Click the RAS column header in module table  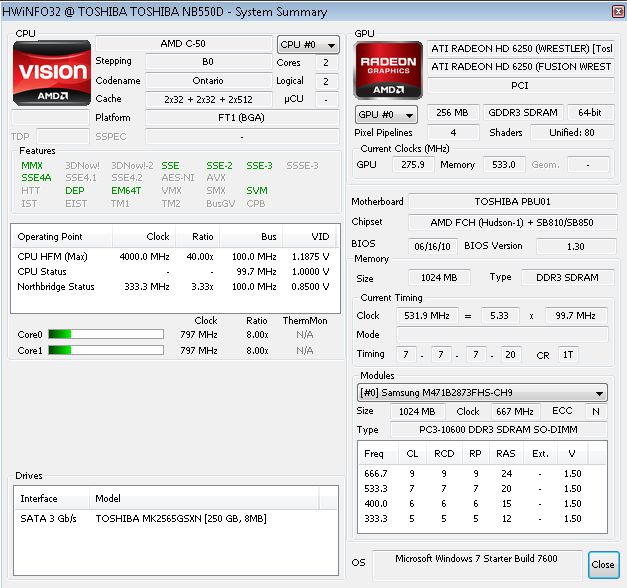506,454
